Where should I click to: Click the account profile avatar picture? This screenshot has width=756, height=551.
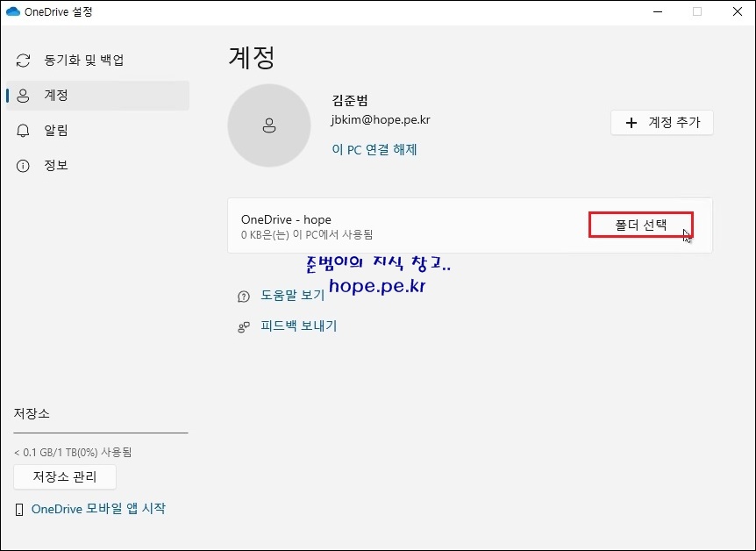tap(269, 125)
